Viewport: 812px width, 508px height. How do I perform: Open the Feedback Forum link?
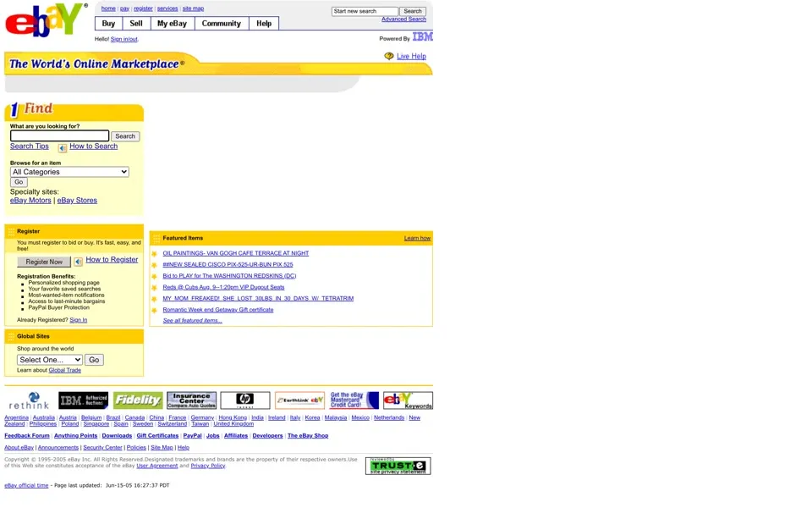[x=27, y=436]
